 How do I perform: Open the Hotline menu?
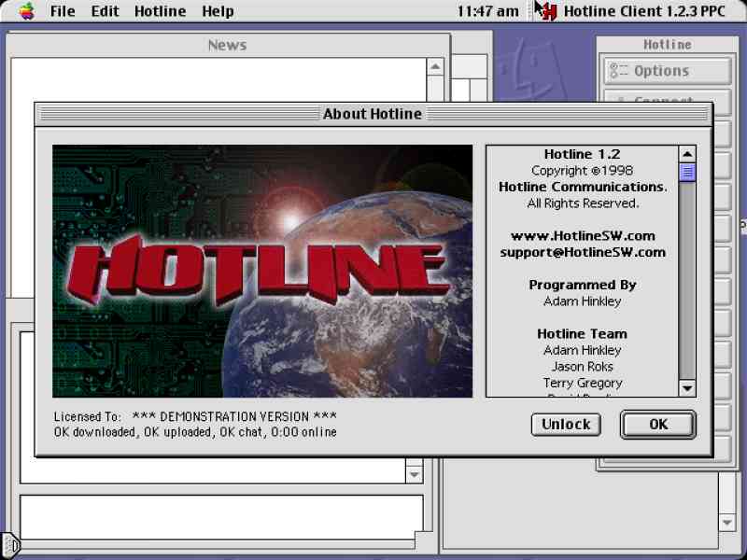click(x=160, y=11)
